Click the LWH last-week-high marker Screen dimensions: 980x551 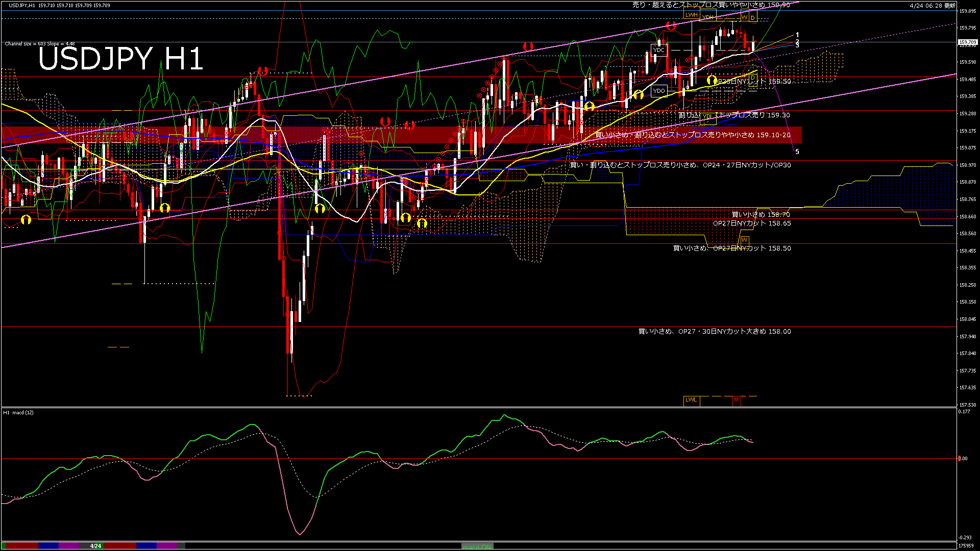(x=691, y=15)
